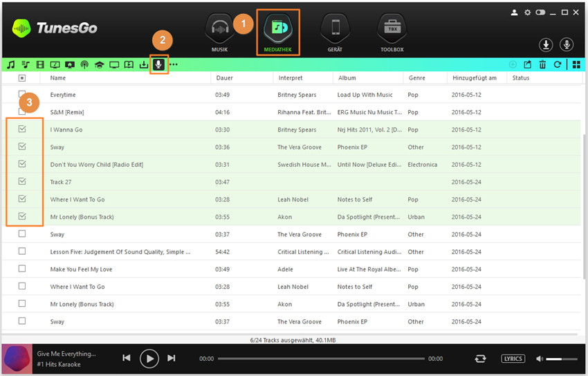Go to the GERÄT tab
588x376 pixels.
point(335,33)
